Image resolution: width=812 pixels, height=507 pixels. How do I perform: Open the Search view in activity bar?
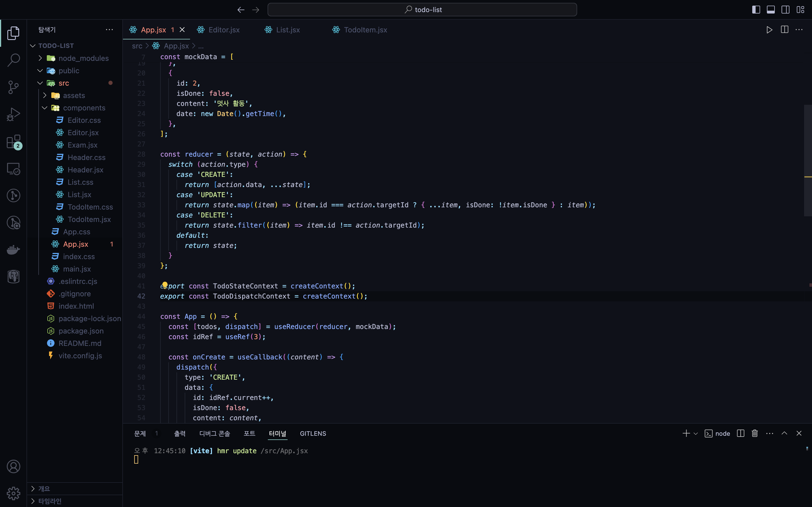click(x=14, y=60)
